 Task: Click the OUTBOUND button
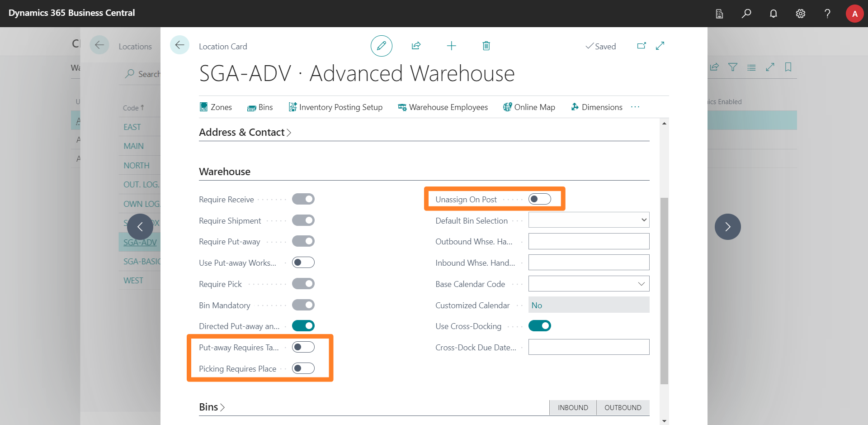click(x=623, y=408)
